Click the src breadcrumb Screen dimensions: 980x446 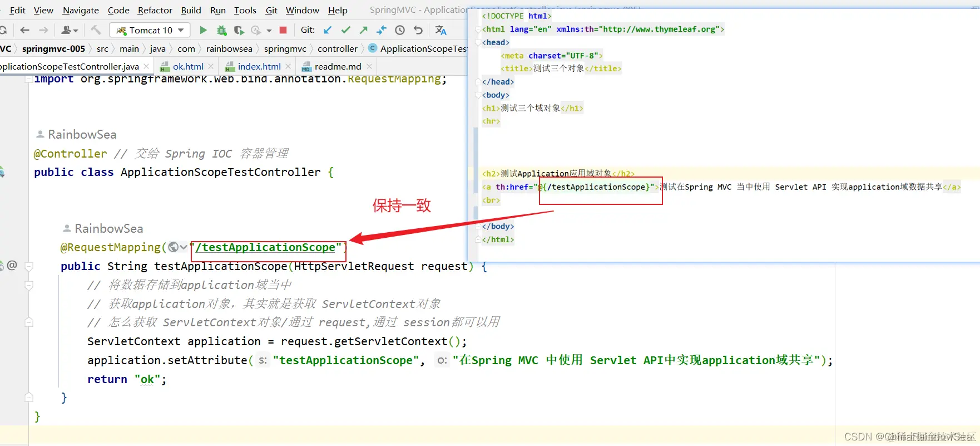102,48
